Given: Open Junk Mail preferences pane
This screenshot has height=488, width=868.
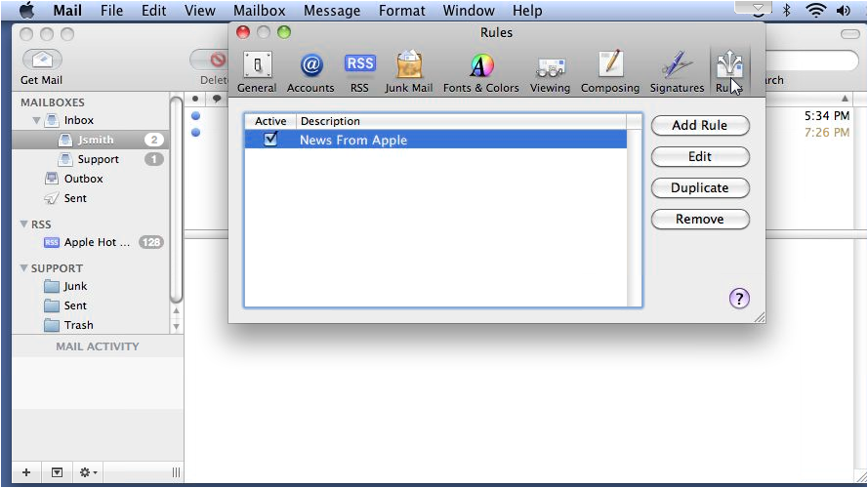Looking at the screenshot, I should tap(409, 72).
